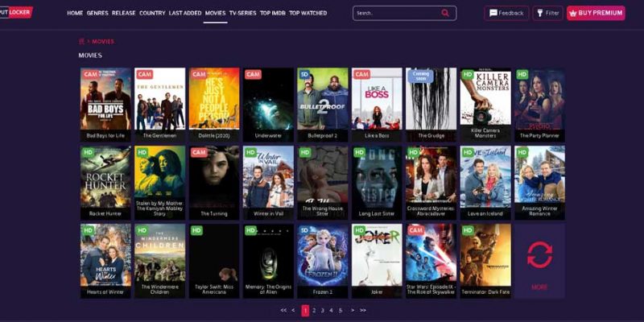
Task: Open The Wrong House Sitter poster
Action: tap(323, 183)
